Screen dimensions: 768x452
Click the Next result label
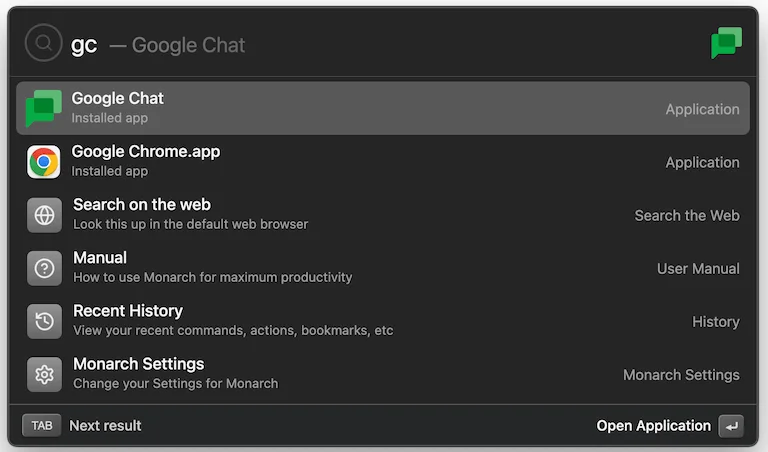pos(105,426)
